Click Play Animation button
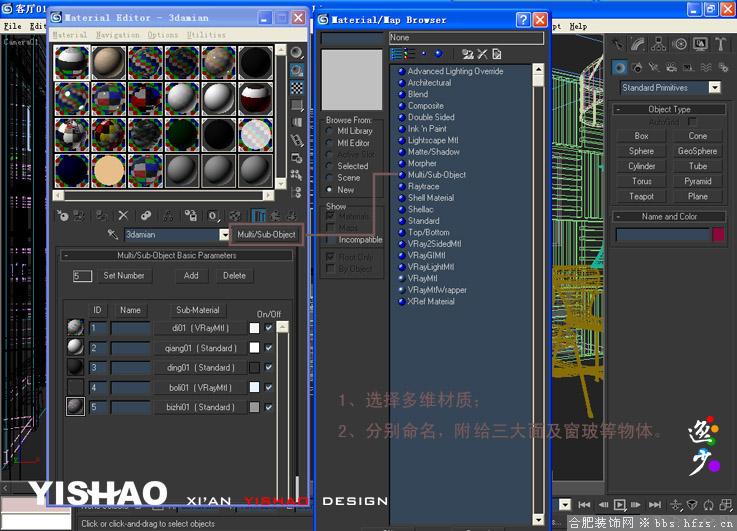Image resolution: width=737 pixels, height=531 pixels. pyautogui.click(x=619, y=505)
